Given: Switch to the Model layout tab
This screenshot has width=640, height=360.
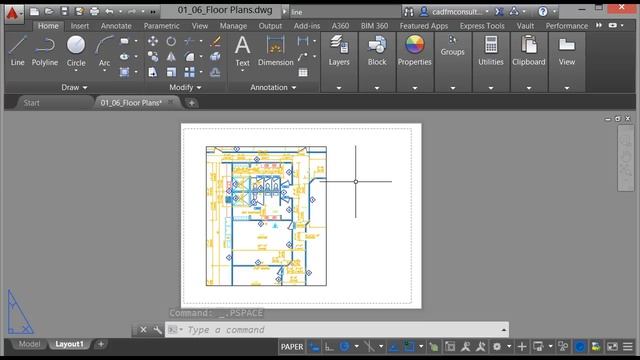Looking at the screenshot, I should tap(29, 344).
